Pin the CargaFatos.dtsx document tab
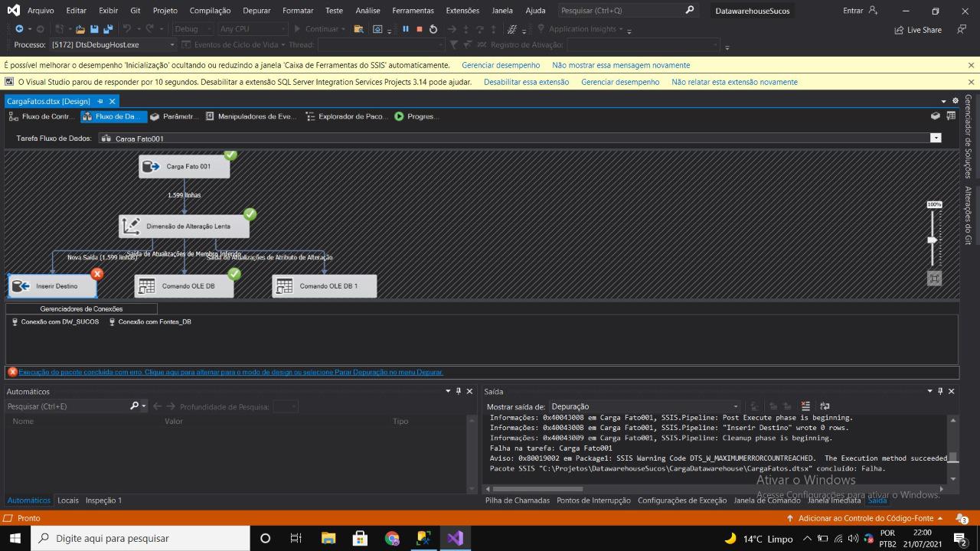This screenshot has width=980, height=551. pos(100,101)
